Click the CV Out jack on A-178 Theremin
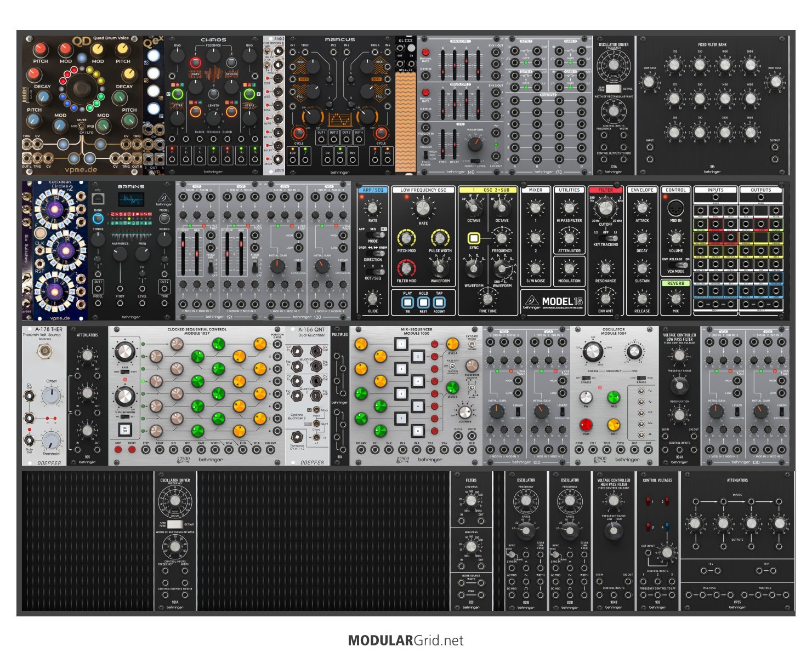812x652 pixels. point(29,396)
